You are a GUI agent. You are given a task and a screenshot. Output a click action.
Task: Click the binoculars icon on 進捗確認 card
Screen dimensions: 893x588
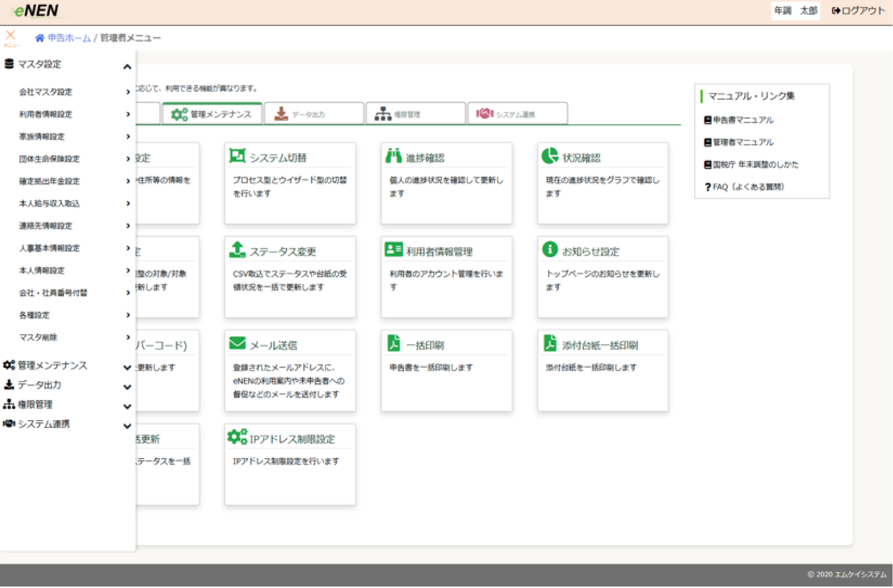tap(393, 156)
